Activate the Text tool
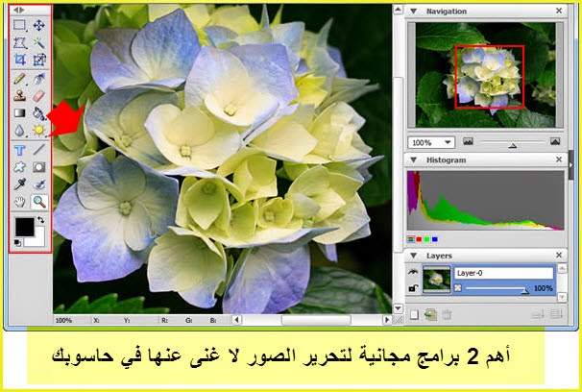The height and width of the screenshot is (392, 582). [19, 150]
